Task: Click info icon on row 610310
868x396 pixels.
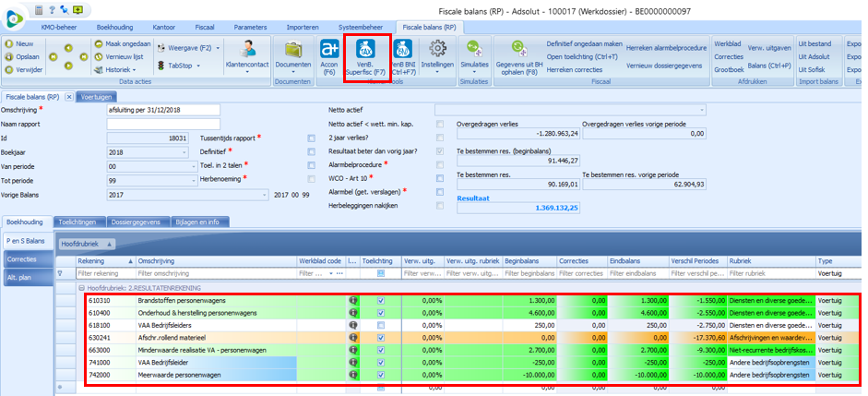Action: (352, 301)
